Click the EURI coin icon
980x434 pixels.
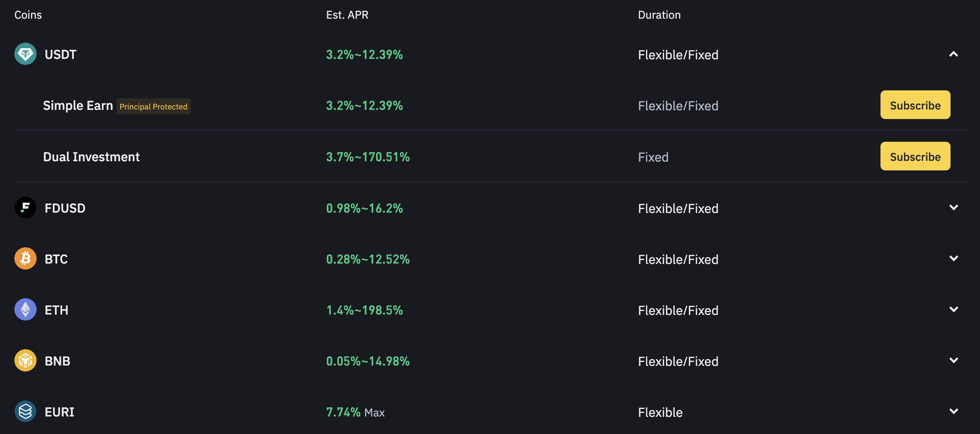click(x=25, y=411)
